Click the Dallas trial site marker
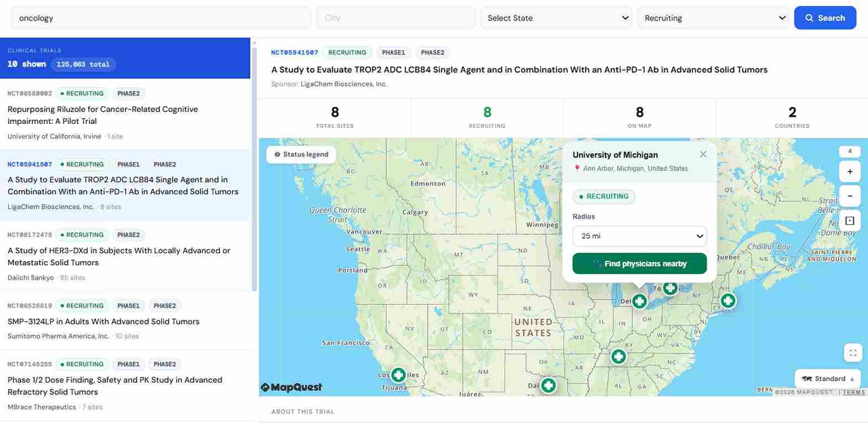Viewport: 868px width, 423px height. coord(549,385)
